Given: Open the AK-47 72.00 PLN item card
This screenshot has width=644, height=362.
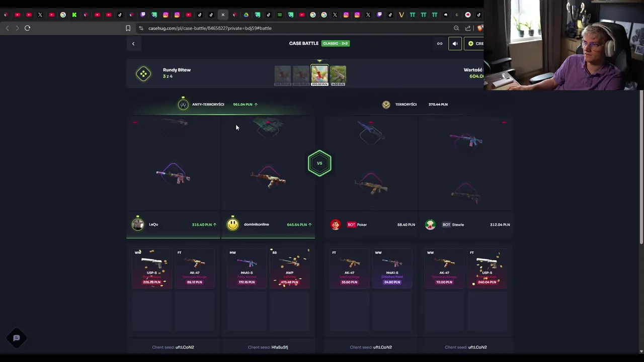Looking at the screenshot, I should pos(444,268).
